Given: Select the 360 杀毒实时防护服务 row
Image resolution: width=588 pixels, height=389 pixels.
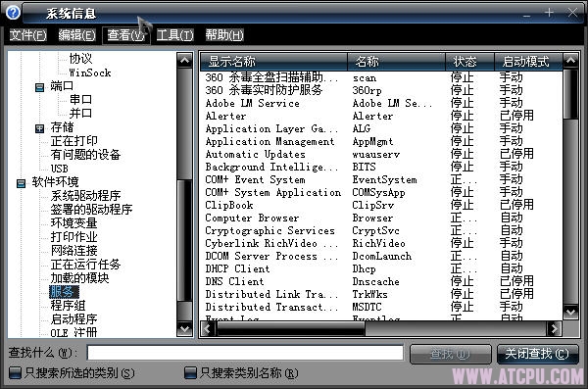Looking at the screenshot, I should [381, 90].
